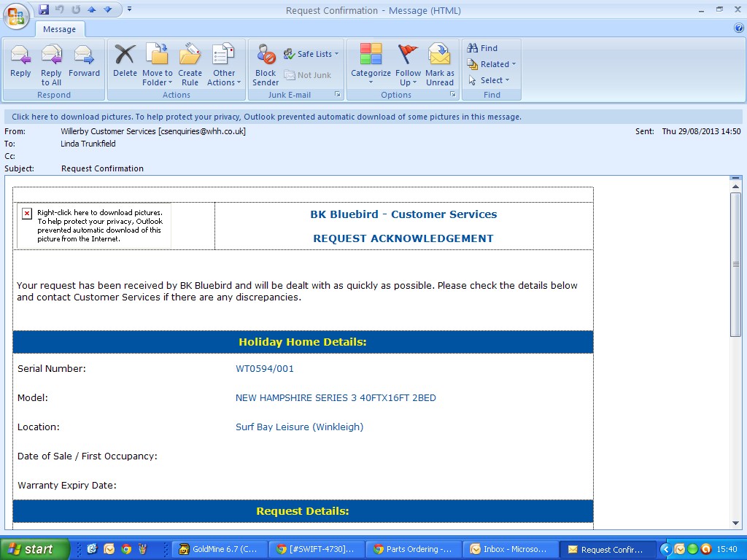The image size is (747, 560).
Task: Click location Surf Bay Leisure (Winkleigh)
Action: [x=299, y=427]
